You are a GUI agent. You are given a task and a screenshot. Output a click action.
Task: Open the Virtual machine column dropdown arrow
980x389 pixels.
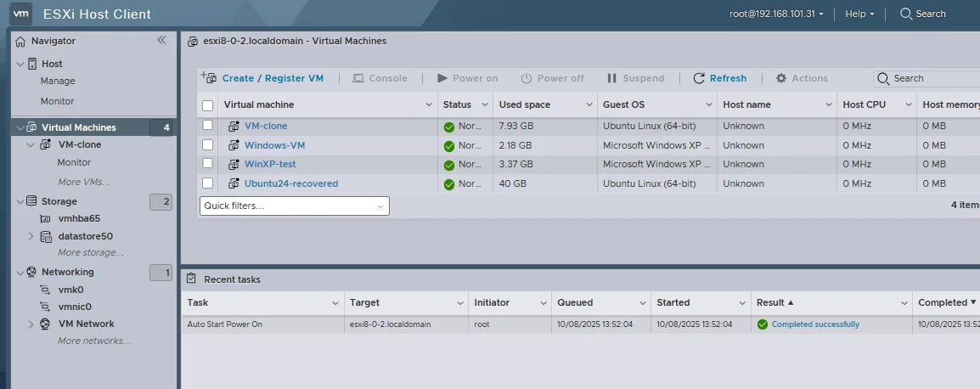click(429, 104)
